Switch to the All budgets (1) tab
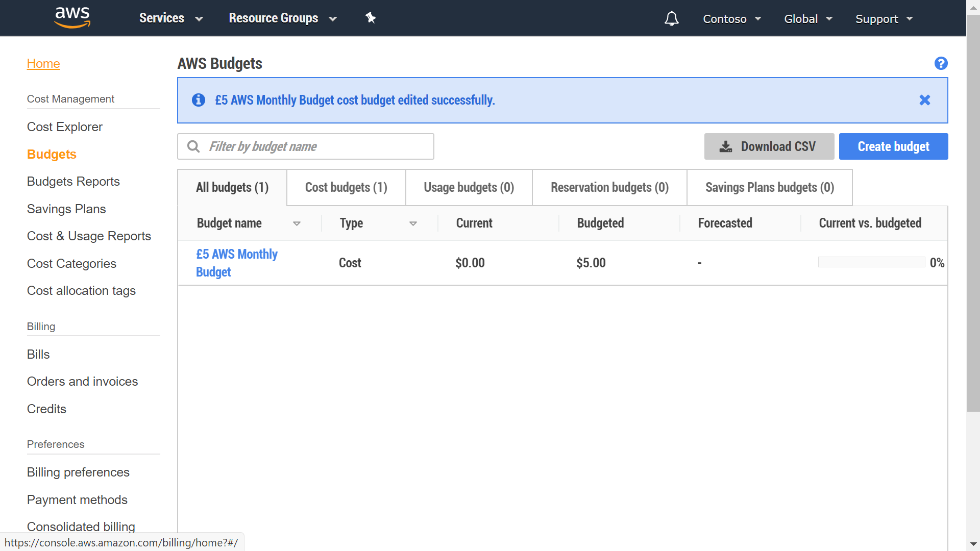Viewport: 980px width, 551px height. point(232,187)
